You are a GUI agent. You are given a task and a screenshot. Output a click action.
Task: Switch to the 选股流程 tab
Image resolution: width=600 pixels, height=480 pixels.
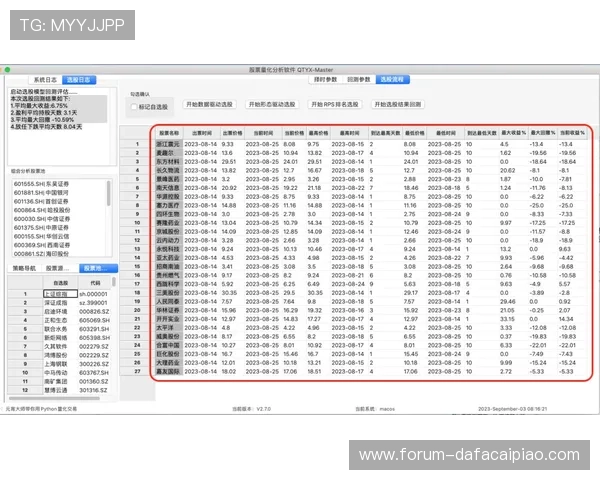click(x=392, y=79)
